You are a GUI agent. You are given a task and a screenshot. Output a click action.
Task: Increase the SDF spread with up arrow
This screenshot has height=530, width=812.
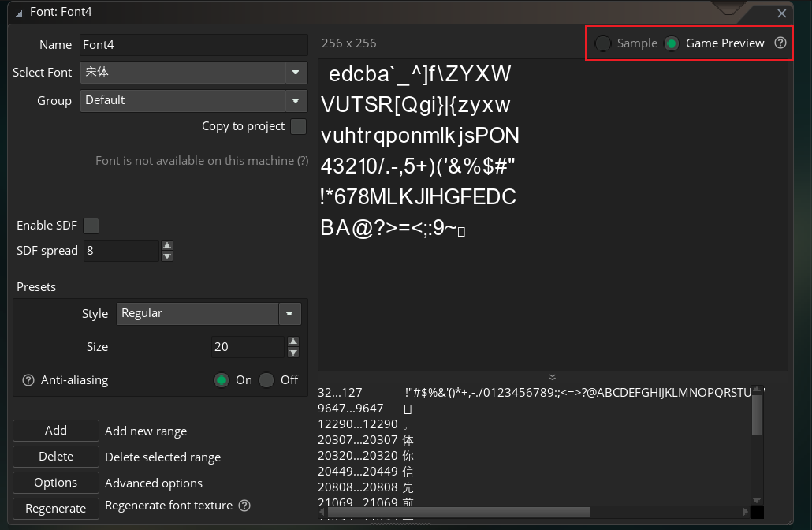point(167,245)
